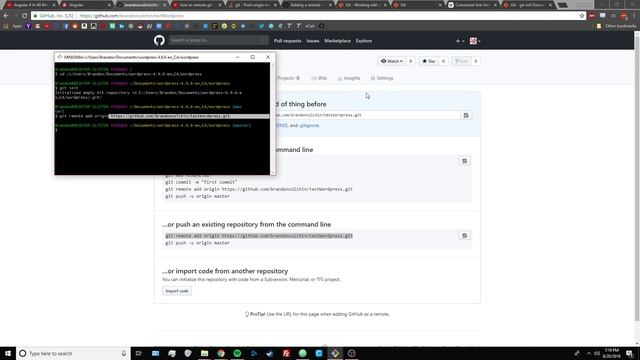Open the Windows Start menu

pyautogui.click(x=8, y=353)
